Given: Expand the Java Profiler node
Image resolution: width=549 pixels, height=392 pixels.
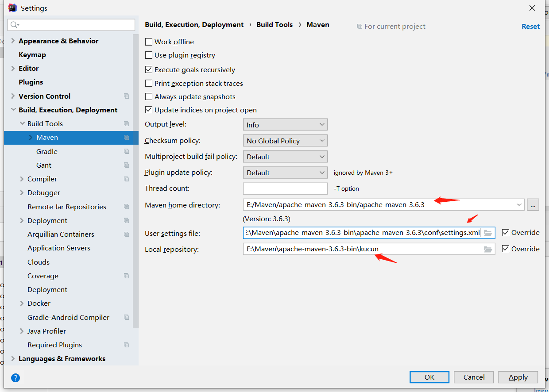Looking at the screenshot, I should 22,331.
